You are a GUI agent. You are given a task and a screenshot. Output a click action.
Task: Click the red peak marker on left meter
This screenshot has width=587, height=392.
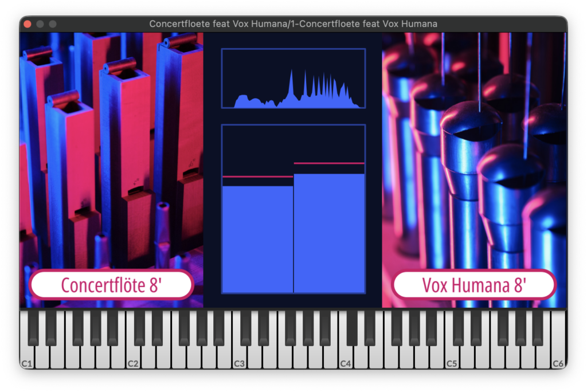(x=257, y=177)
